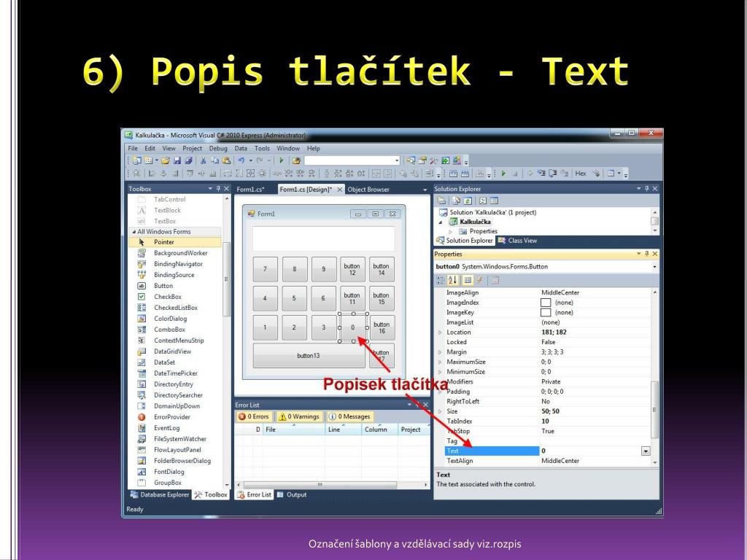Click the Save All toolbar icon
This screenshot has width=747, height=560.
[x=188, y=160]
